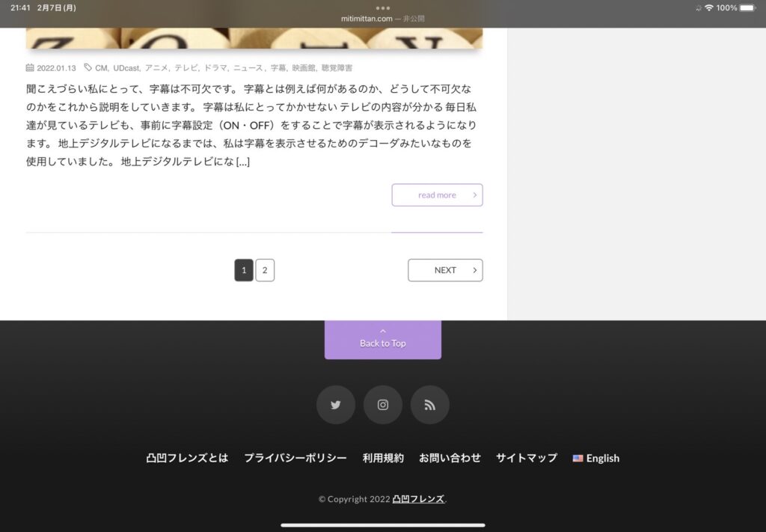This screenshot has height=532, width=766.
Task: Tap the Wi-Fi icon in status bar
Action: [709, 7]
